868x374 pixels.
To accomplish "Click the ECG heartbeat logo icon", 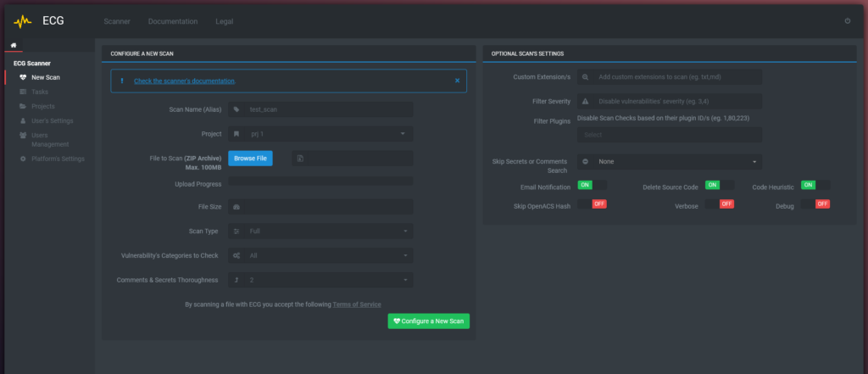I will [22, 20].
